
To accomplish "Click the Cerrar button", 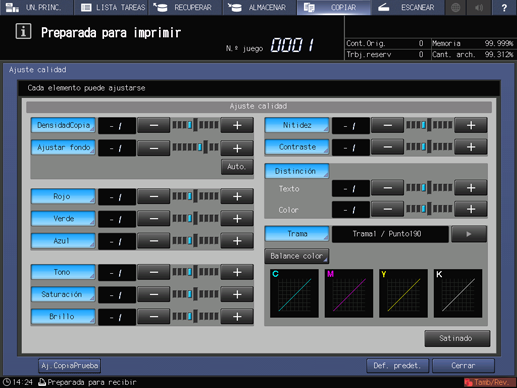I will (463, 366).
